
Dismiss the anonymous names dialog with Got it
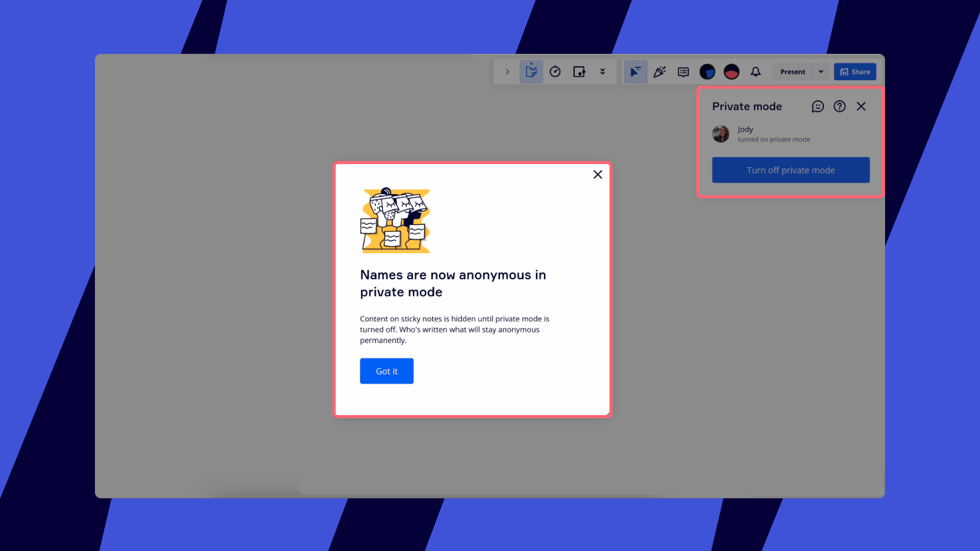(x=386, y=371)
